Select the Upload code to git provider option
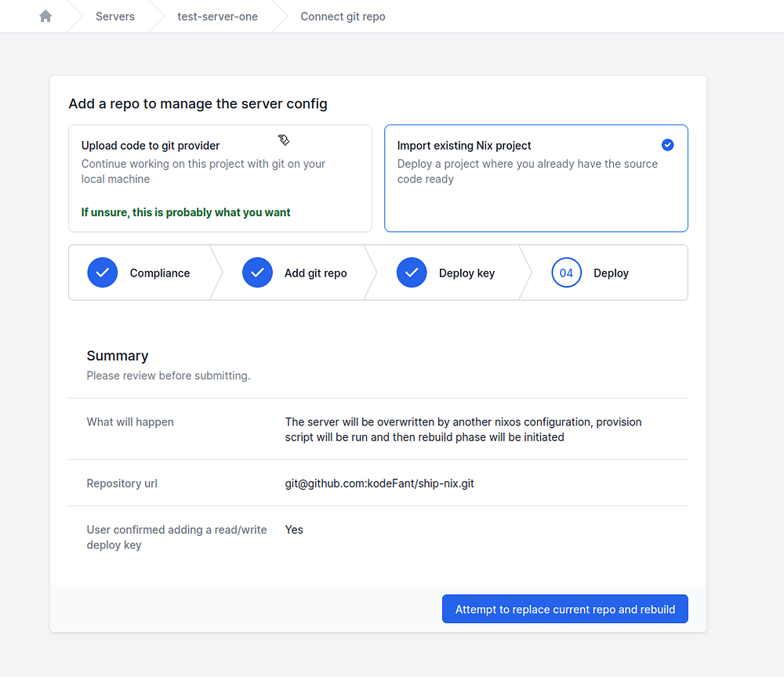 (151, 146)
